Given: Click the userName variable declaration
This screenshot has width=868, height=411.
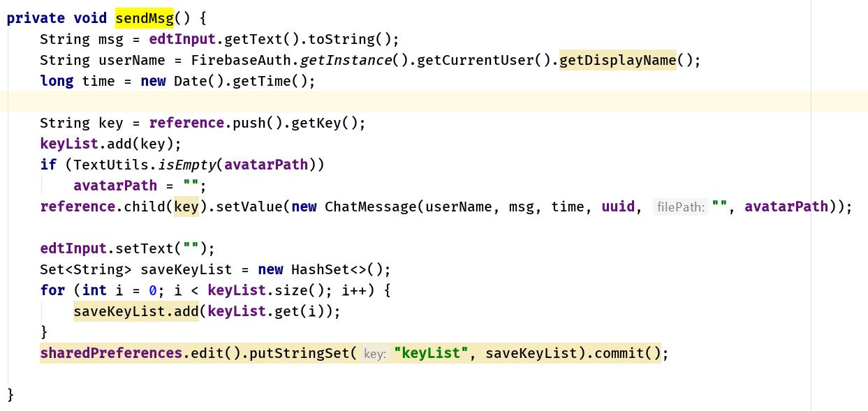Looking at the screenshot, I should 132,60.
